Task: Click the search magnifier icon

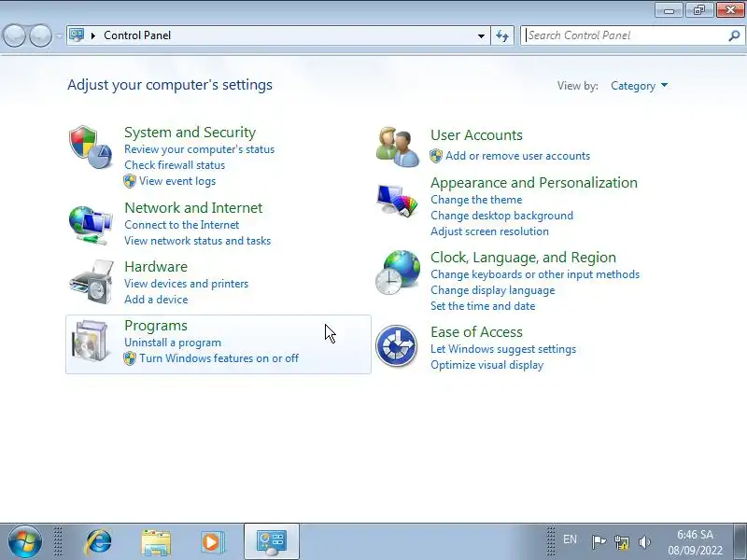Action: pos(734,35)
